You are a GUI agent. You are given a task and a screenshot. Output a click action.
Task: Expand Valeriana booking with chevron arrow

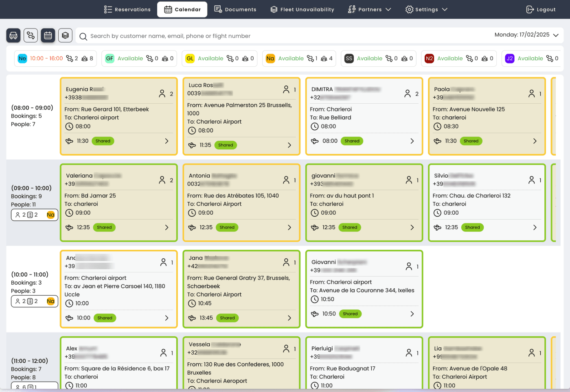pos(167,227)
